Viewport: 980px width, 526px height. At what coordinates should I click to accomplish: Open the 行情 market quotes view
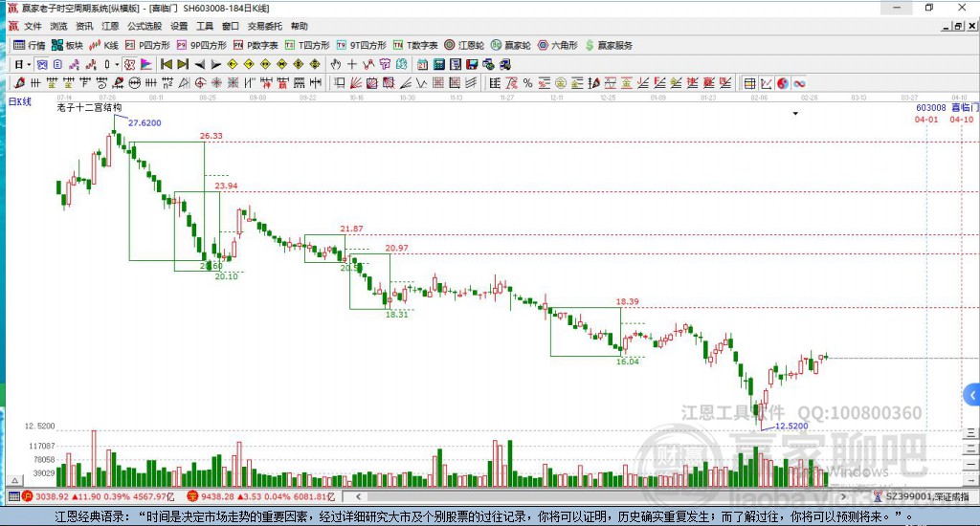pos(30,45)
